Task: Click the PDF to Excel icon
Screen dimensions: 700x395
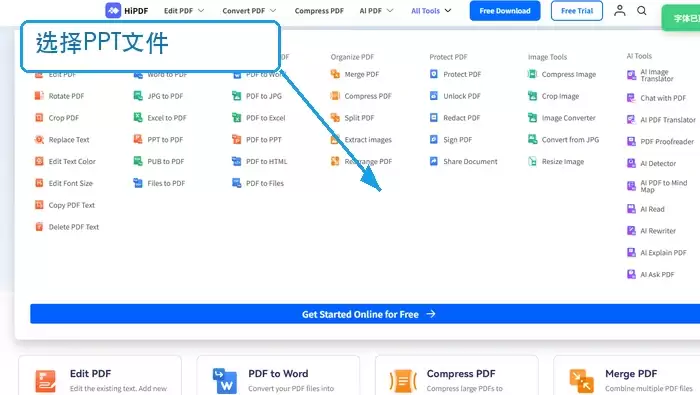Action: [237, 117]
